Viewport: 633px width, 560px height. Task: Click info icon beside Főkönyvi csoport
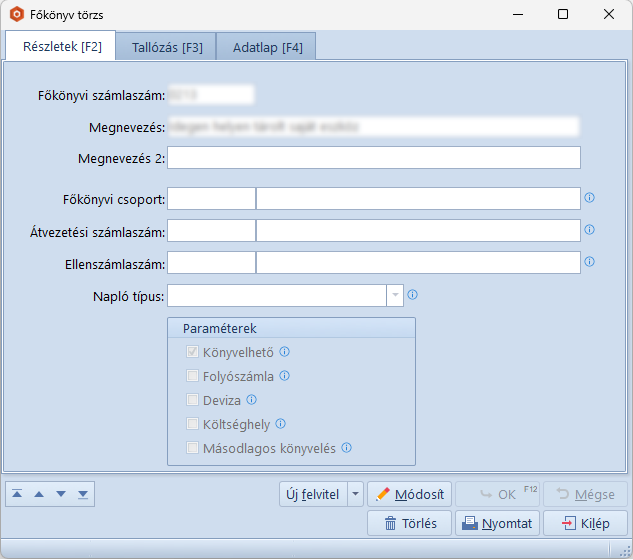(589, 198)
